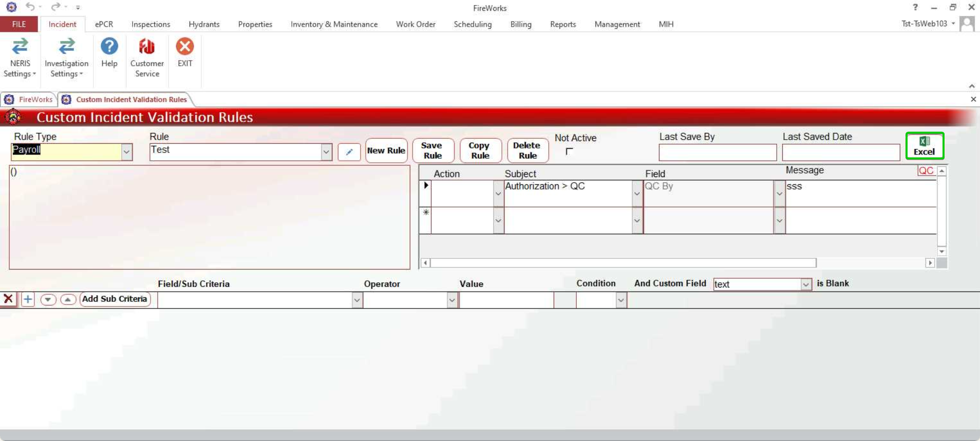The height and width of the screenshot is (441, 980).
Task: Export rules using Excel icon
Action: tap(924, 146)
